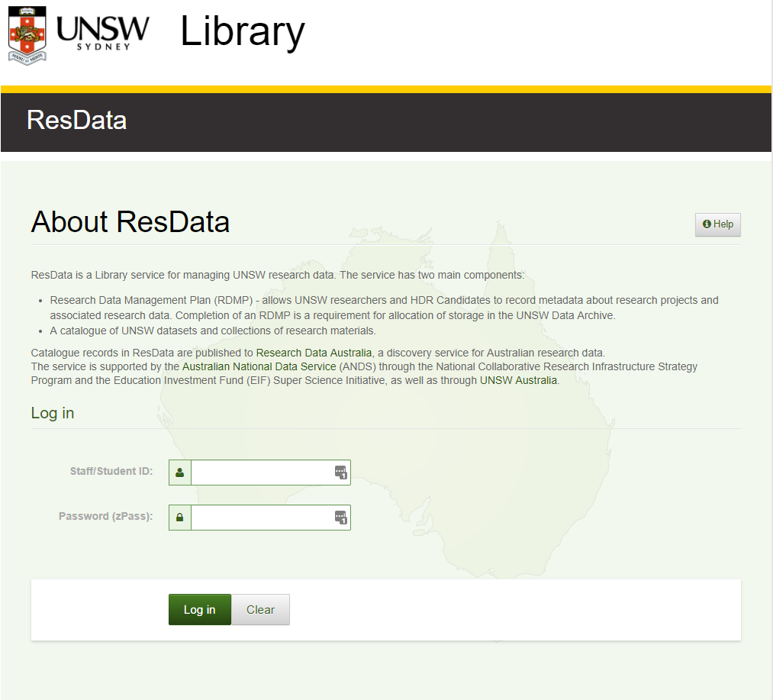773x700 pixels.
Task: Follow the Australian National Data Service link
Action: coord(259,366)
